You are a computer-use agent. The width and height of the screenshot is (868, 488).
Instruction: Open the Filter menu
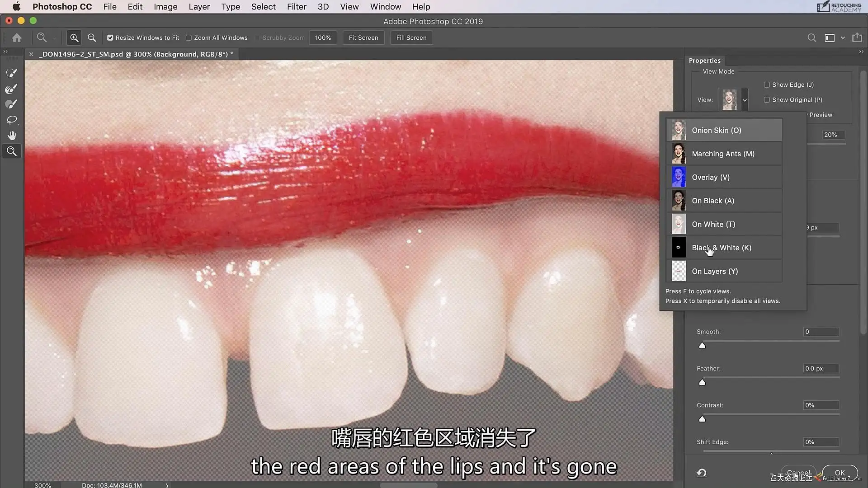(297, 7)
